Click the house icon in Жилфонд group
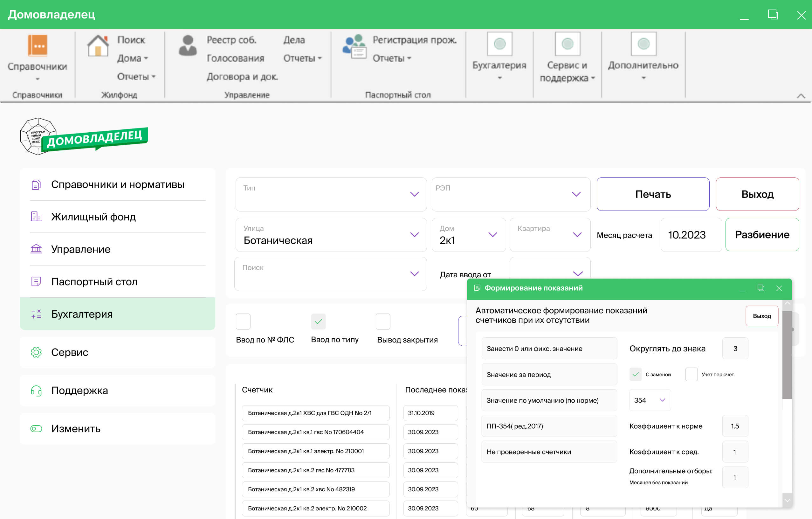The height and width of the screenshot is (519, 812). click(x=98, y=45)
